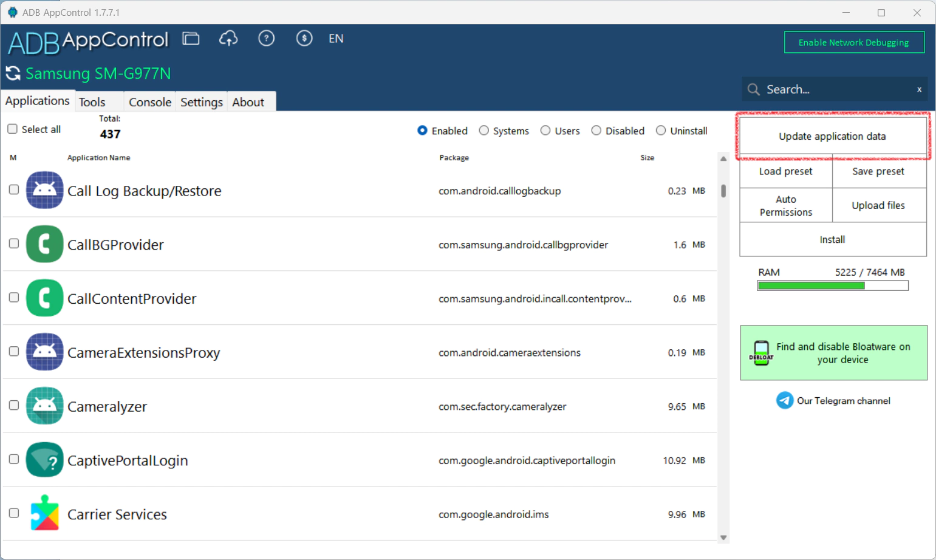Click the M column header
The height and width of the screenshot is (560, 936).
(13, 158)
